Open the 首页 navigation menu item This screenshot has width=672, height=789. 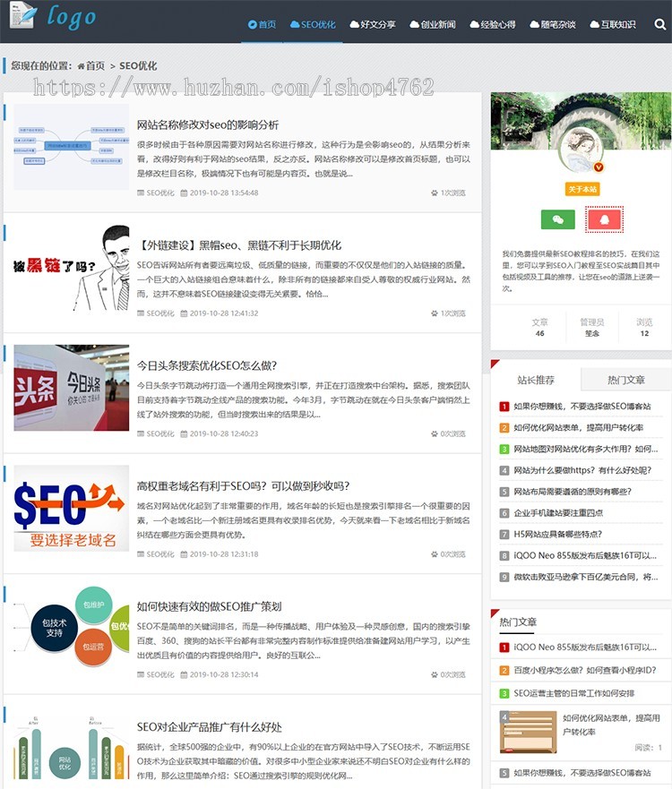(x=262, y=24)
